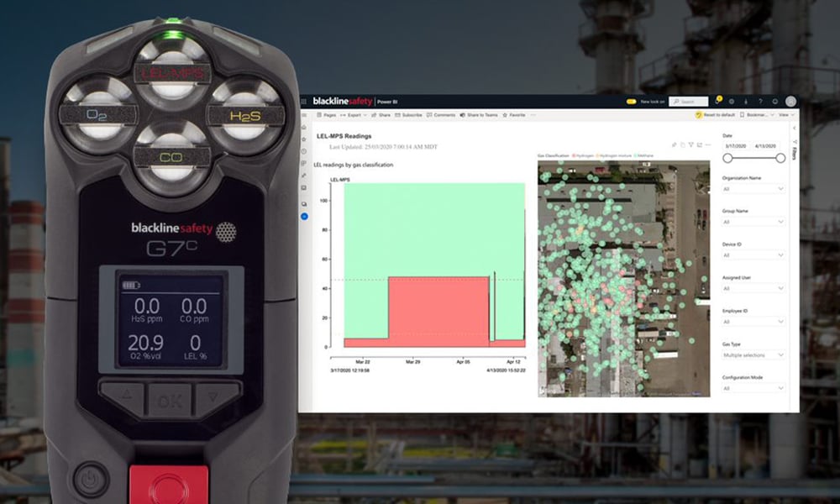Open the app launcher grid icon
Viewport: 840px width, 504px height.
(x=304, y=102)
